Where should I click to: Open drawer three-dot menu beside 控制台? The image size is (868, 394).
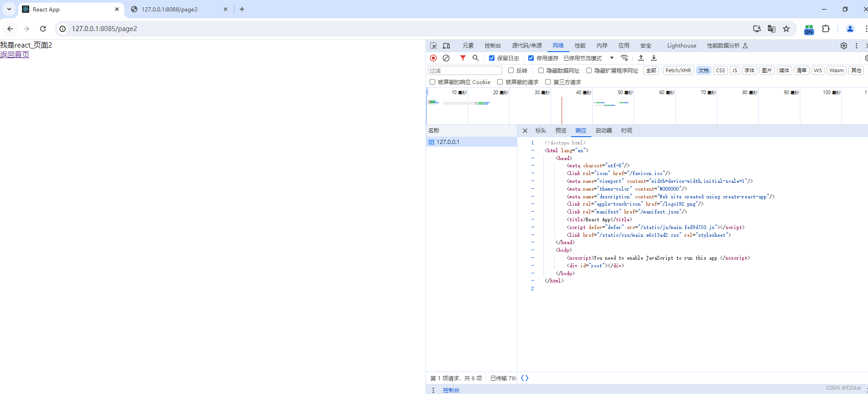[x=433, y=390]
